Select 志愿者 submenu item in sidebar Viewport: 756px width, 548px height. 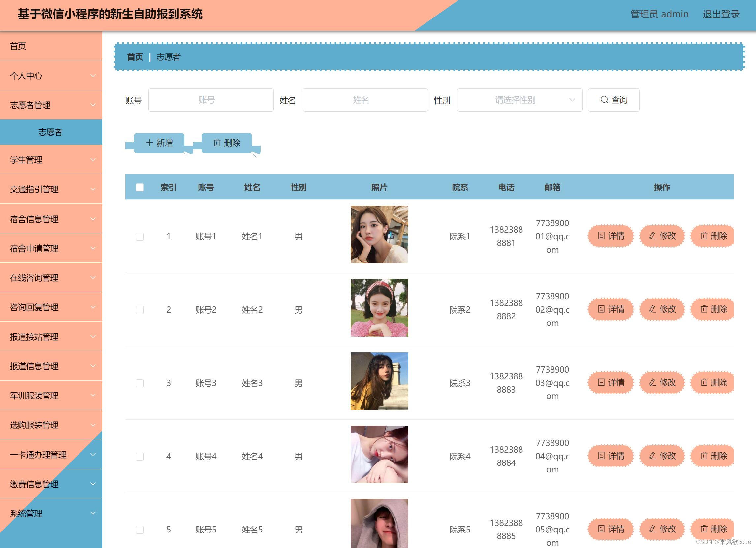[50, 132]
